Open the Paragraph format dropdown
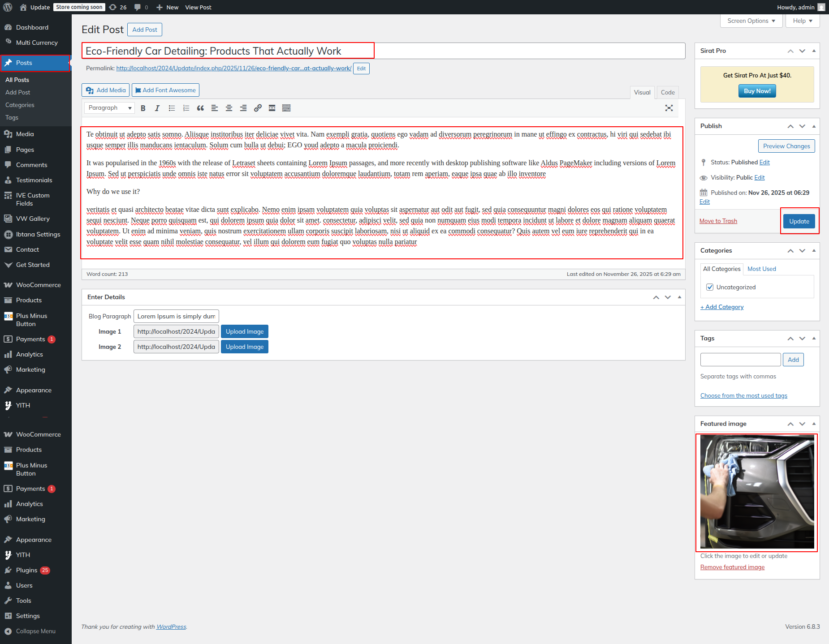The height and width of the screenshot is (644, 829). click(109, 108)
